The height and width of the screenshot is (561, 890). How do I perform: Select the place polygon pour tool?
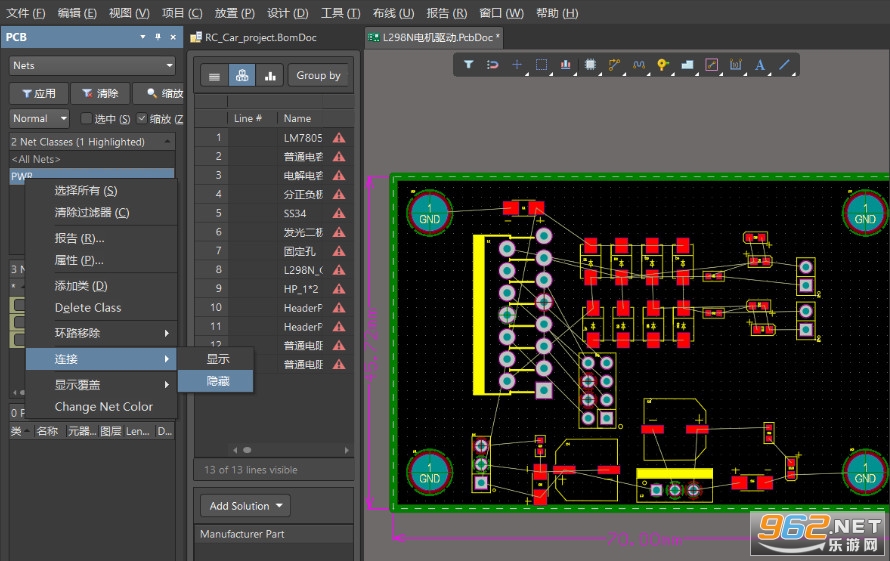point(687,65)
